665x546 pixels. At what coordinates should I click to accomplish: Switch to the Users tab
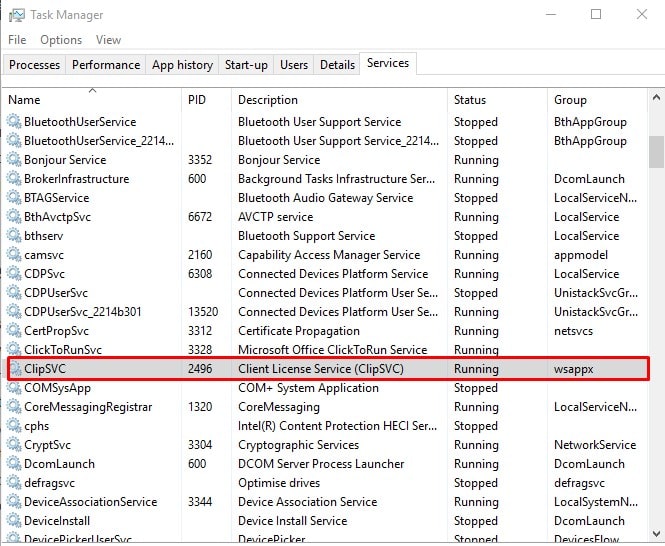click(x=294, y=65)
